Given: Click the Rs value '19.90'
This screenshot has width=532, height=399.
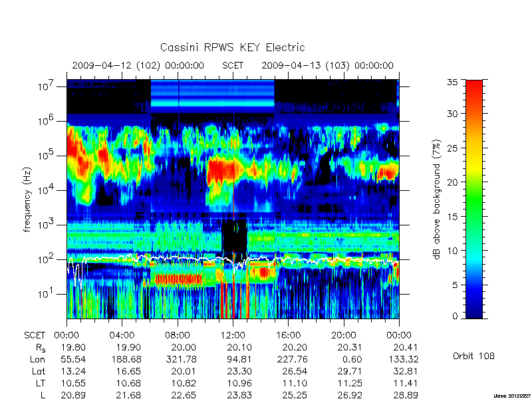Looking at the screenshot, I should tap(128, 347).
